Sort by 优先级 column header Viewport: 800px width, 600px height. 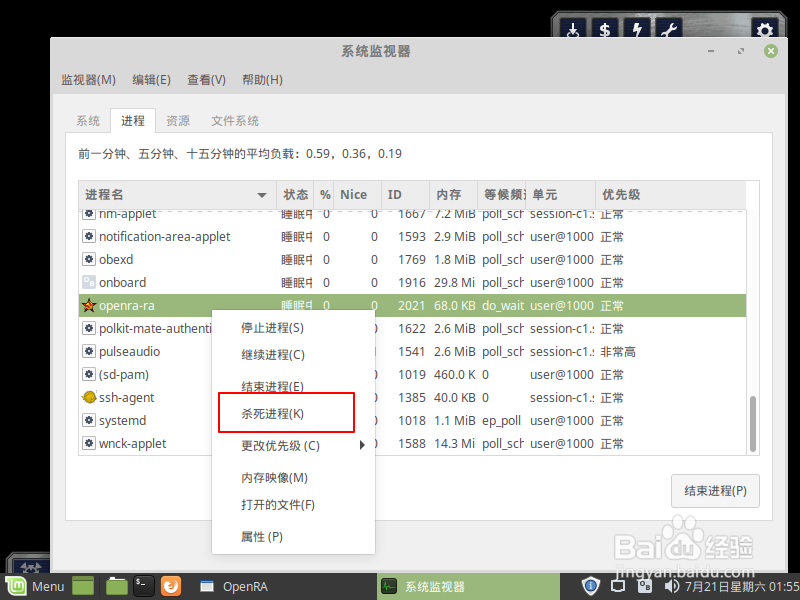[x=670, y=194]
